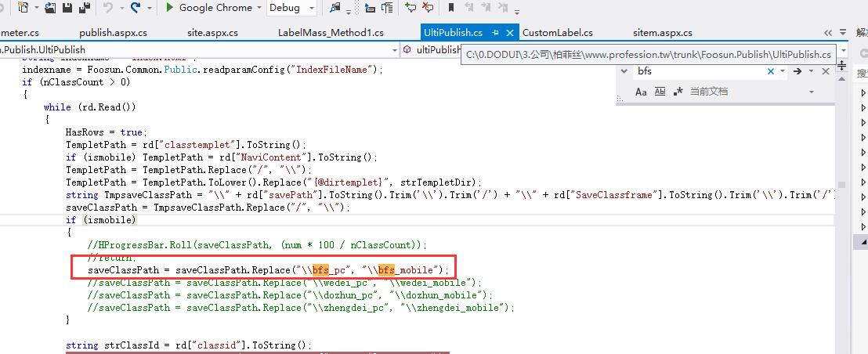Image resolution: width=868 pixels, height=354 pixels.
Task: Close the UltiPublish.cs tab
Action: click(x=511, y=33)
